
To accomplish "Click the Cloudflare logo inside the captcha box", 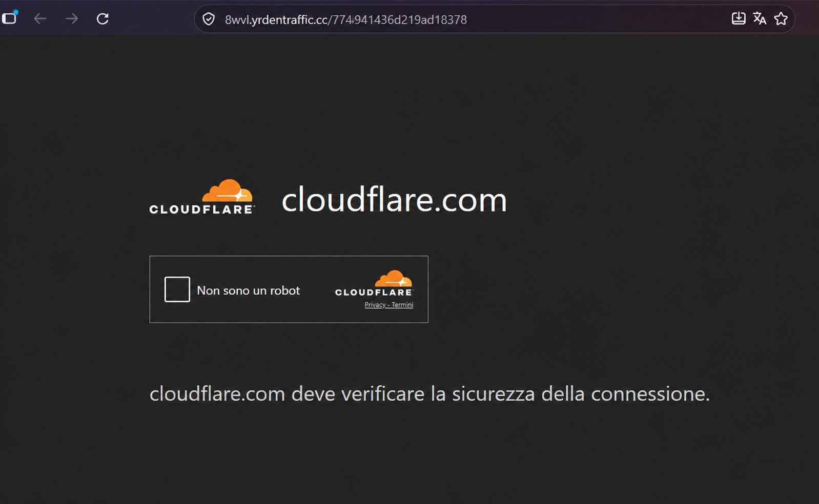I will [374, 283].
